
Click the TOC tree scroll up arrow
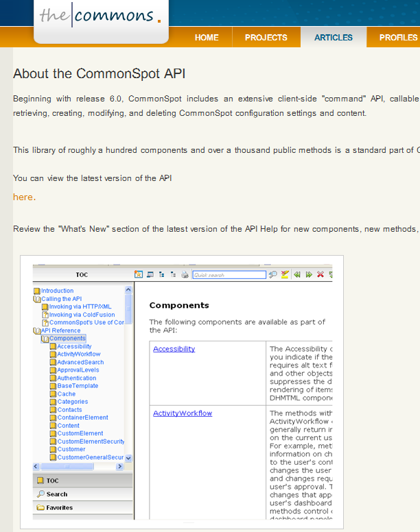128,289
